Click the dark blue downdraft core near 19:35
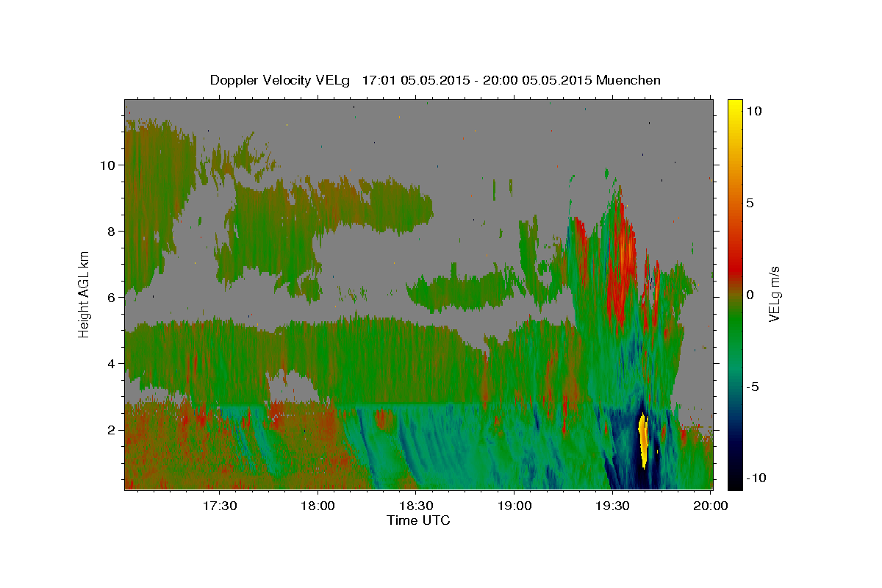The width and height of the screenshot is (882, 588). 625,448
